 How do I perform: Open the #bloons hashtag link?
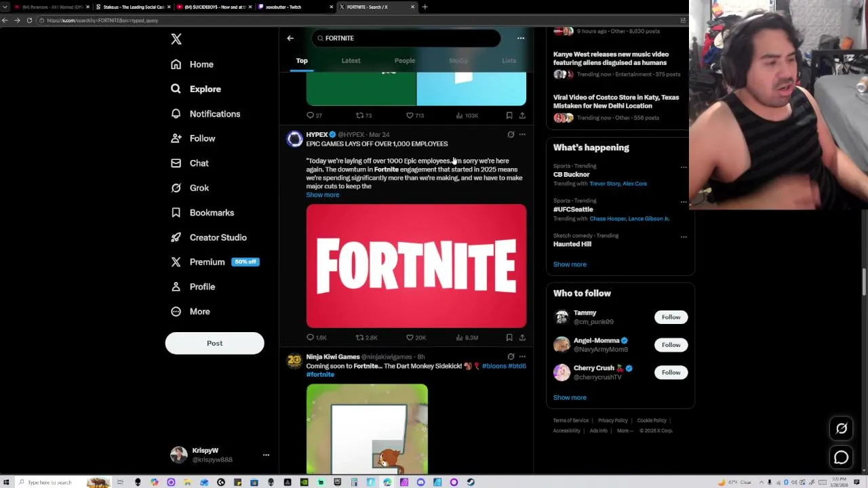[x=494, y=366]
